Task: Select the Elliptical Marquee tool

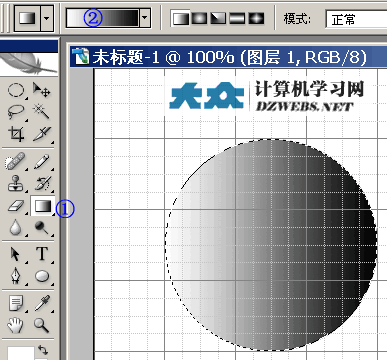Action: (16, 90)
